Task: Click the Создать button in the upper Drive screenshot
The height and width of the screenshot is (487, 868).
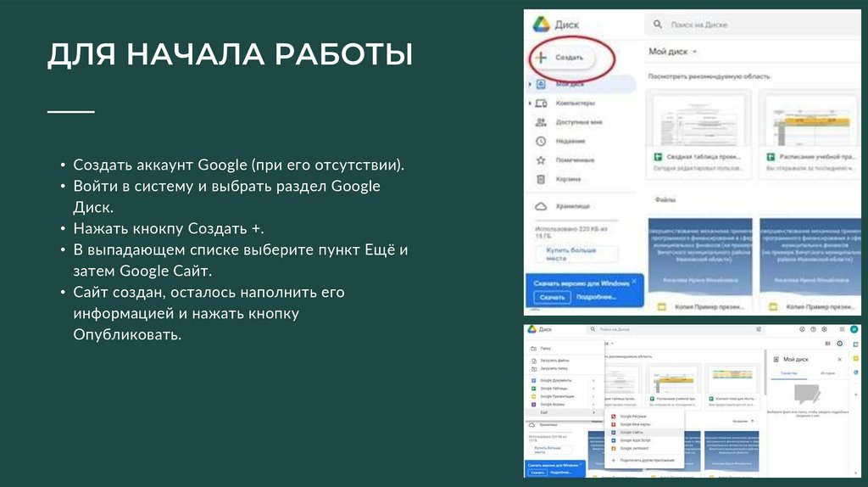Action: tap(562, 58)
